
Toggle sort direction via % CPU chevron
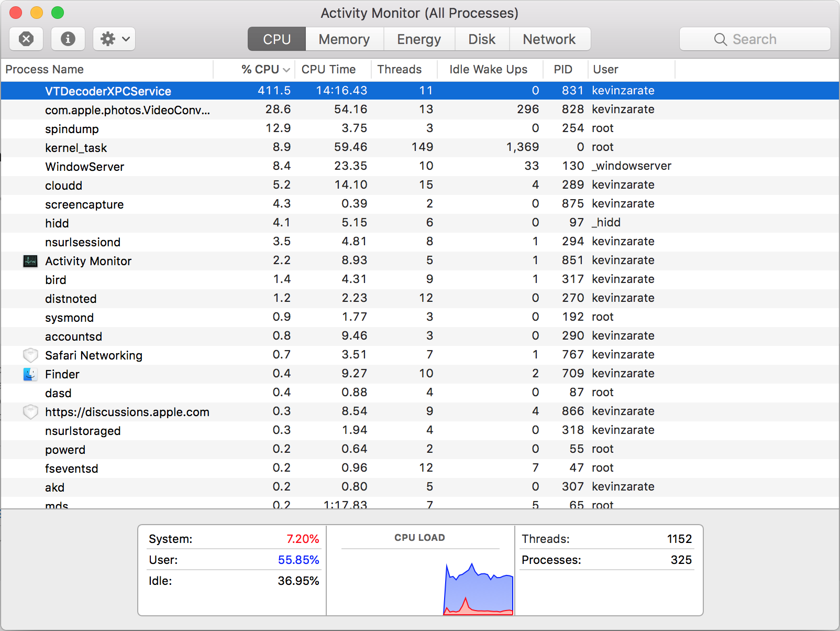pos(286,69)
